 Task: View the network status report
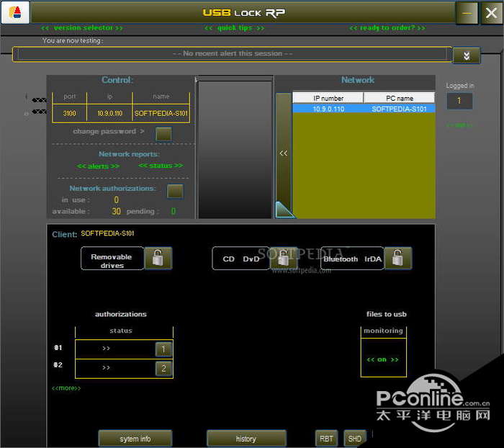161,166
